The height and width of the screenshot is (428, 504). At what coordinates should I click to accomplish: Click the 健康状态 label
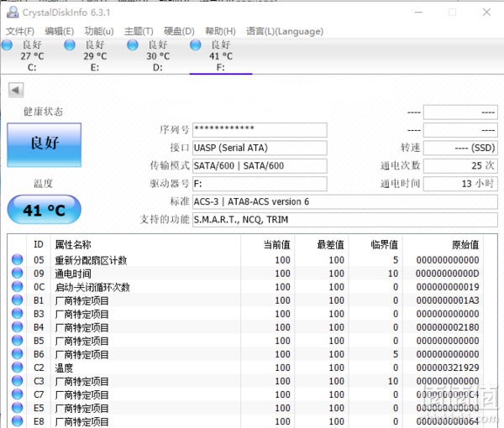point(43,112)
